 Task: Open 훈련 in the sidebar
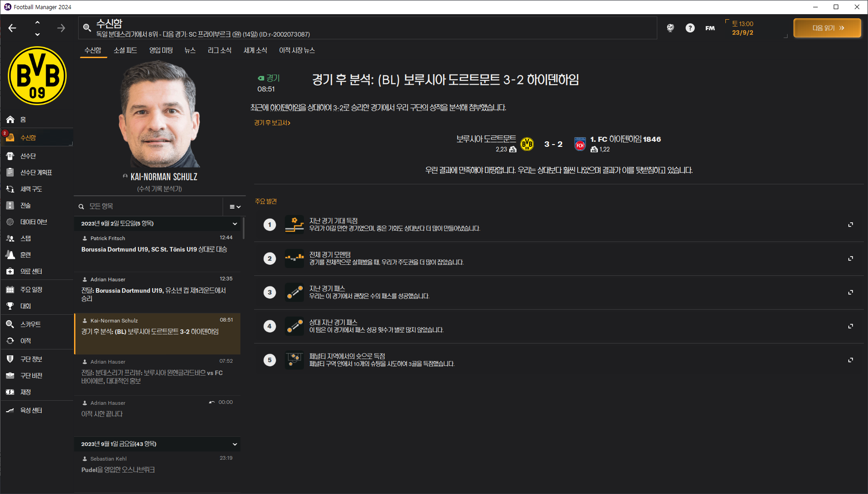[37, 255]
